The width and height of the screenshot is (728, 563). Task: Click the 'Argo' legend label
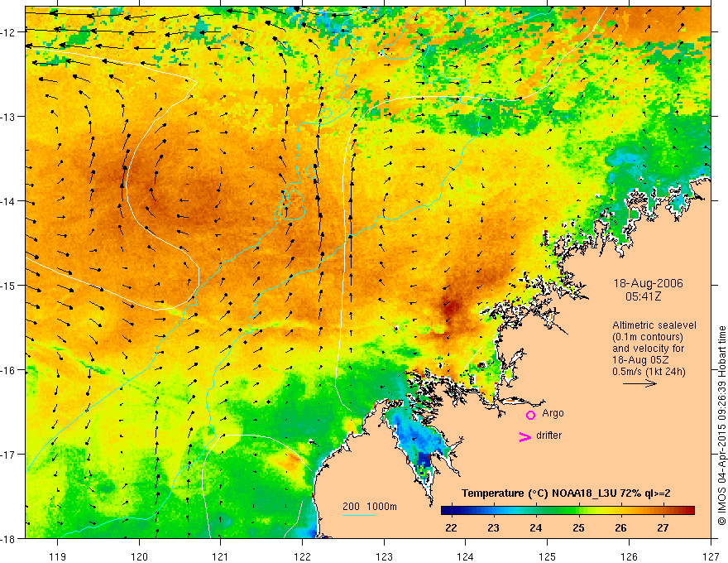[x=553, y=413]
